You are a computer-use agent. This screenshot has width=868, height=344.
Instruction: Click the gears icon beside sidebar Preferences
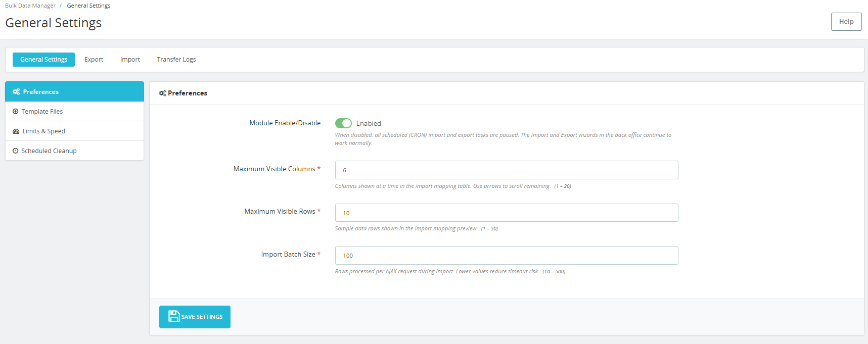tap(16, 92)
